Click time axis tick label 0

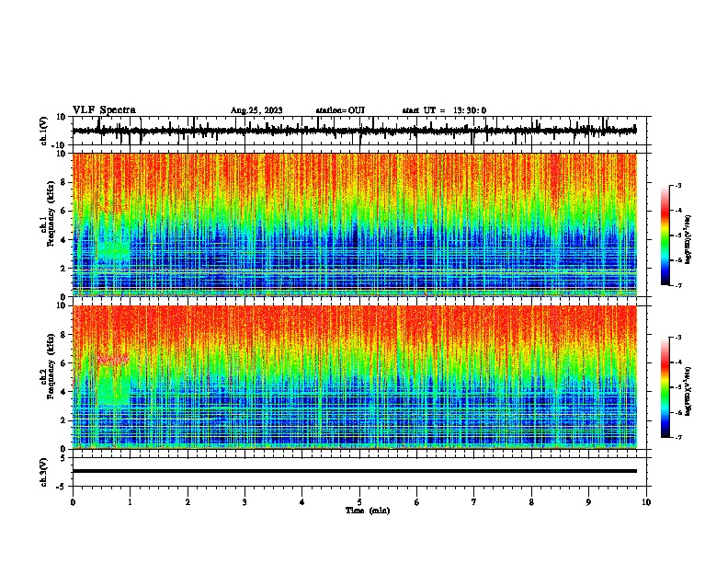pos(73,502)
